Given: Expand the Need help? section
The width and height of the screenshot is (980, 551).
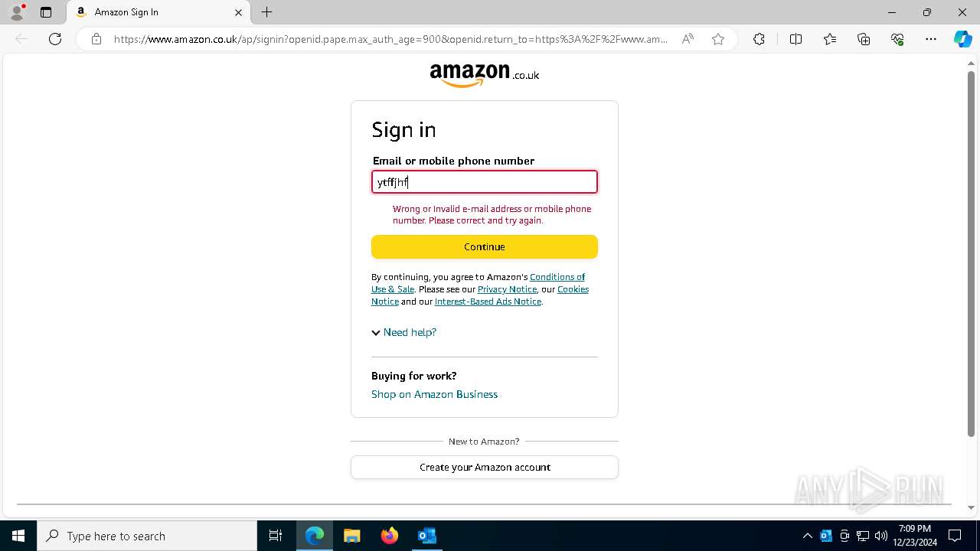Looking at the screenshot, I should coord(403,332).
